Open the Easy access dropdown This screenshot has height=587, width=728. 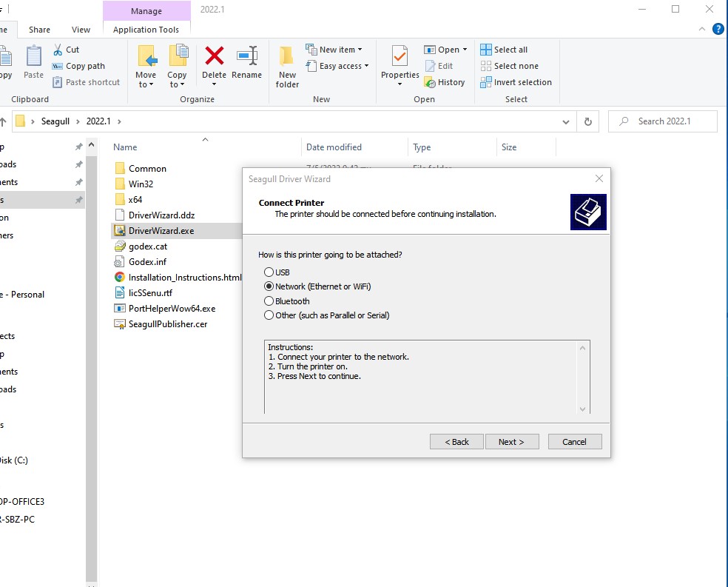tap(337, 66)
